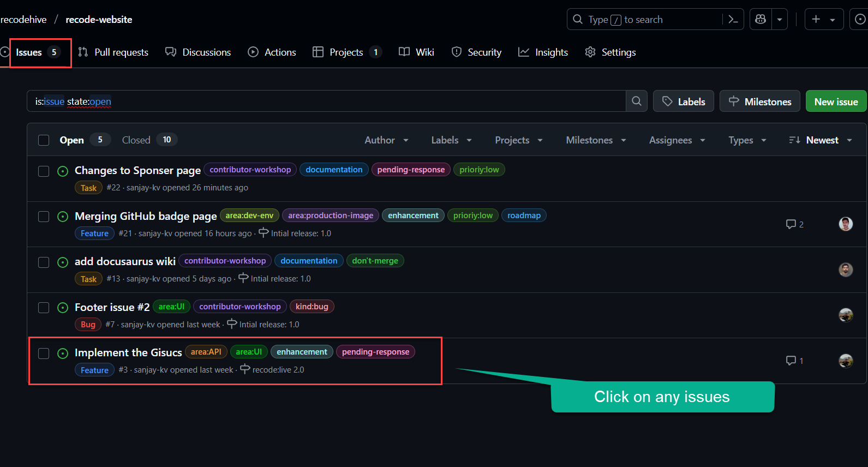Screen dimensions: 868x467
Task: Click the New issue button
Action: click(836, 101)
